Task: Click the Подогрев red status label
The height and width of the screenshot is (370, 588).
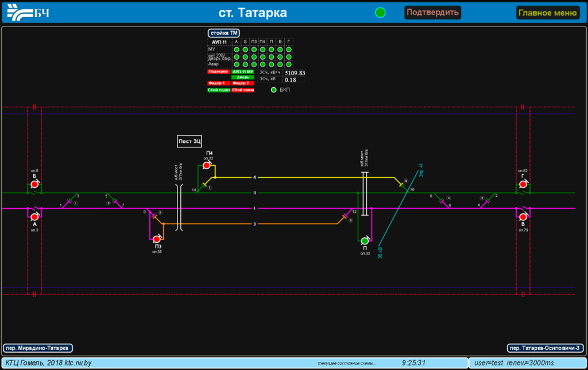Action: (218, 72)
